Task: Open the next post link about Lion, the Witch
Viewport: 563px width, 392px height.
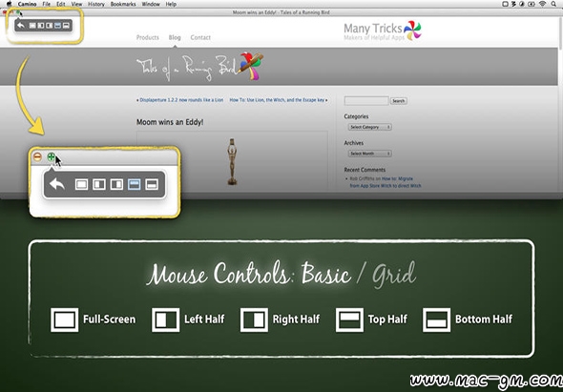Action: pyautogui.click(x=277, y=100)
